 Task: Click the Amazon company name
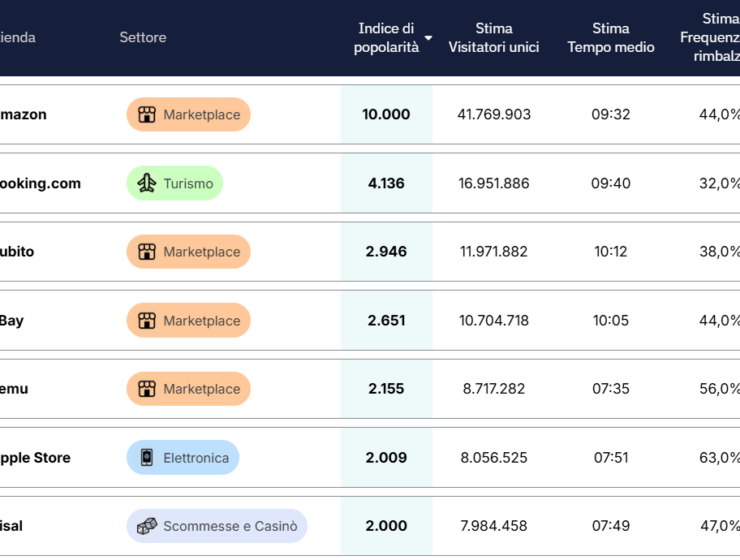click(x=23, y=115)
